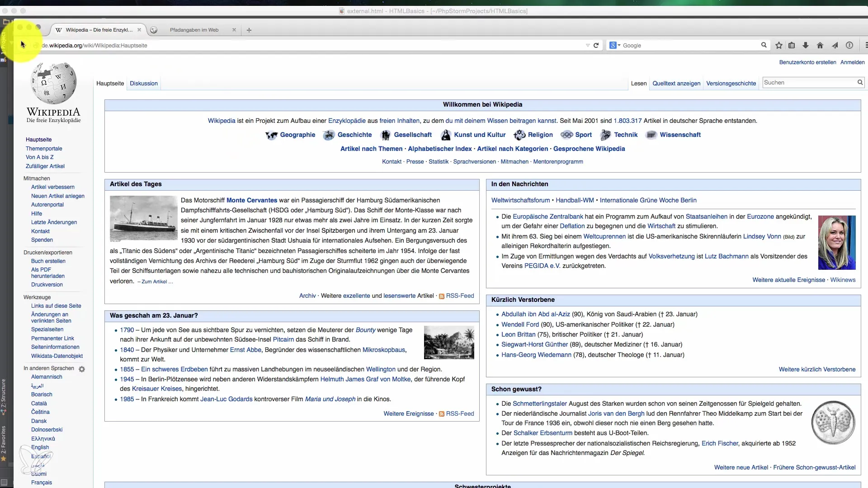Select the Lesen tab
Viewport: 868px width, 488px height.
coord(639,83)
